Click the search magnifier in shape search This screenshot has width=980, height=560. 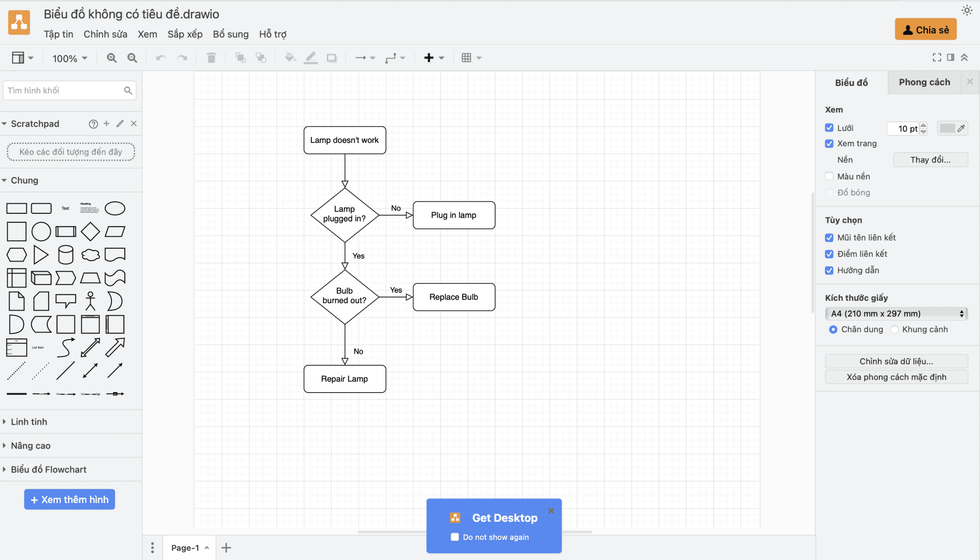128,90
